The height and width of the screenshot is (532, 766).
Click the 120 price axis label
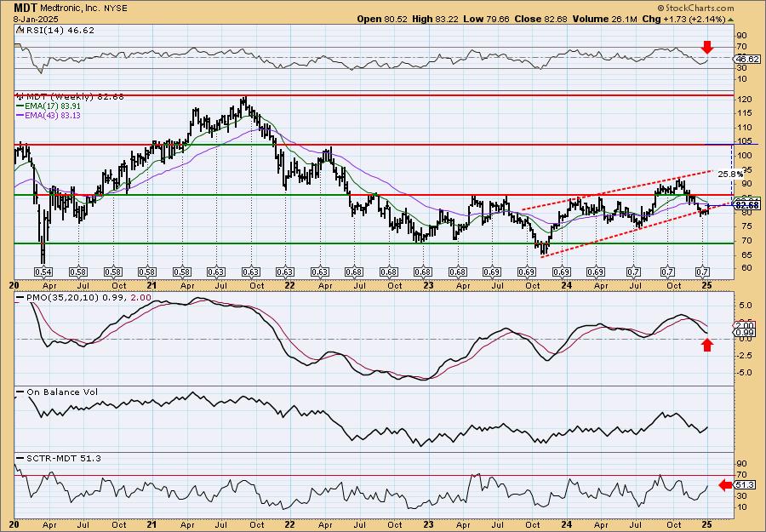pos(744,100)
